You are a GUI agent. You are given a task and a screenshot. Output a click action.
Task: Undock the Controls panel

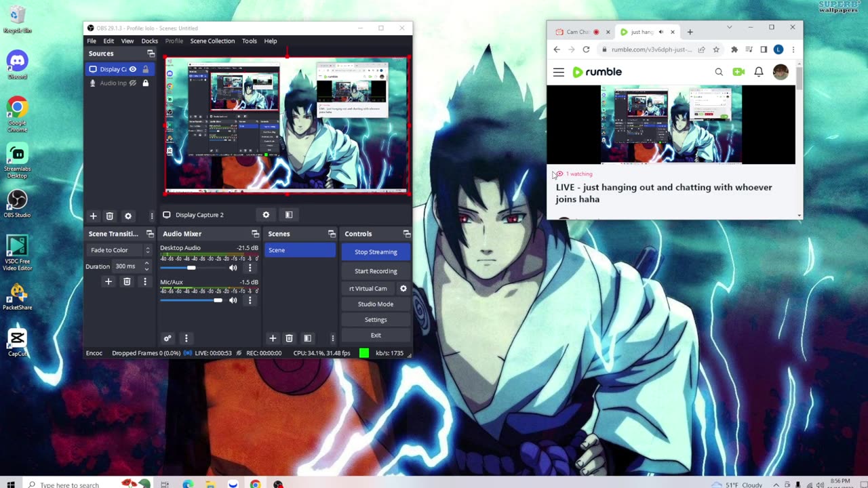pos(407,234)
